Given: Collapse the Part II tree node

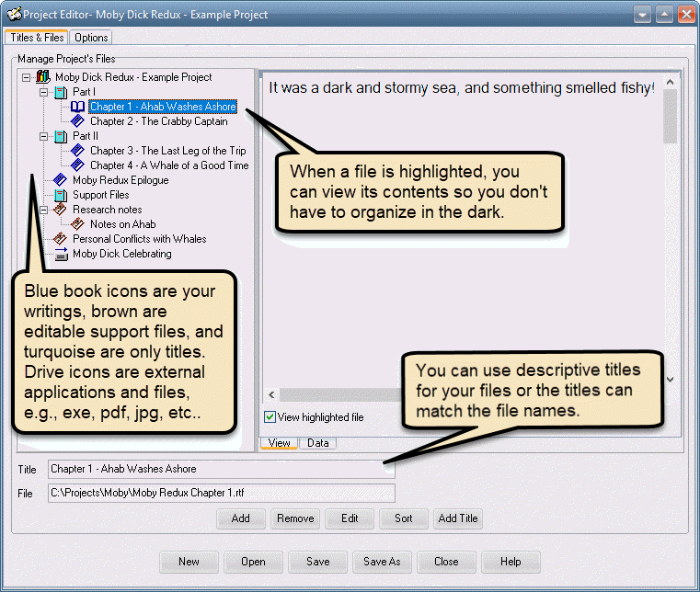Looking at the screenshot, I should [x=43, y=136].
